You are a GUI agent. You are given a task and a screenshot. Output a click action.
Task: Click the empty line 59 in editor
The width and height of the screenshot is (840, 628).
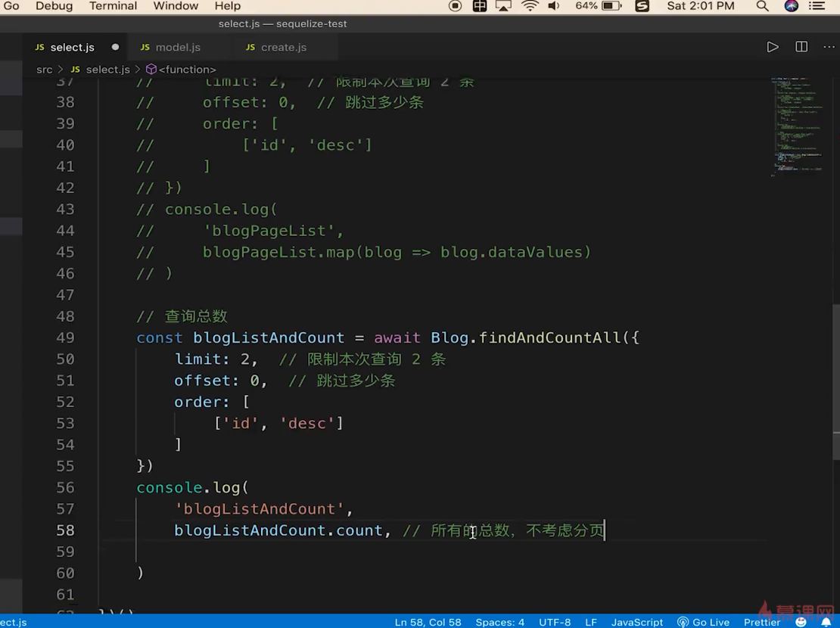click(434, 552)
